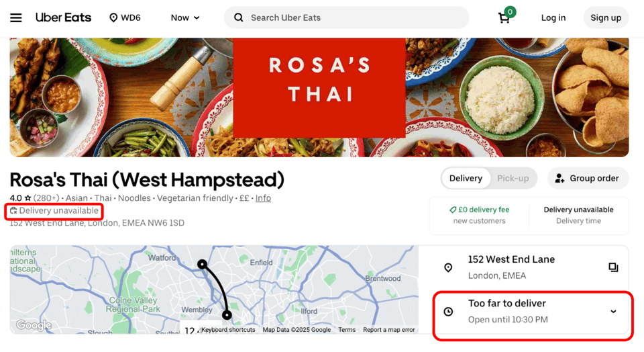Open the hamburger main menu
This screenshot has height=352, width=644.
pos(16,18)
